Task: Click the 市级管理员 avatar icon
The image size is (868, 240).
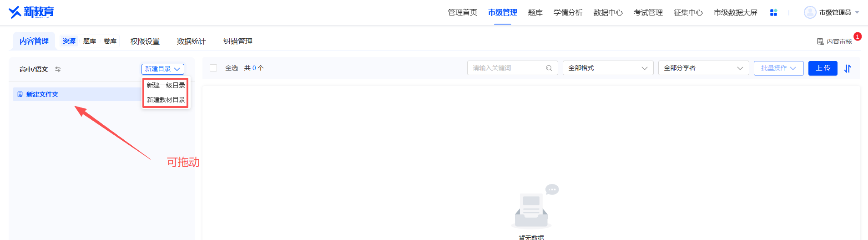Action: point(810,12)
